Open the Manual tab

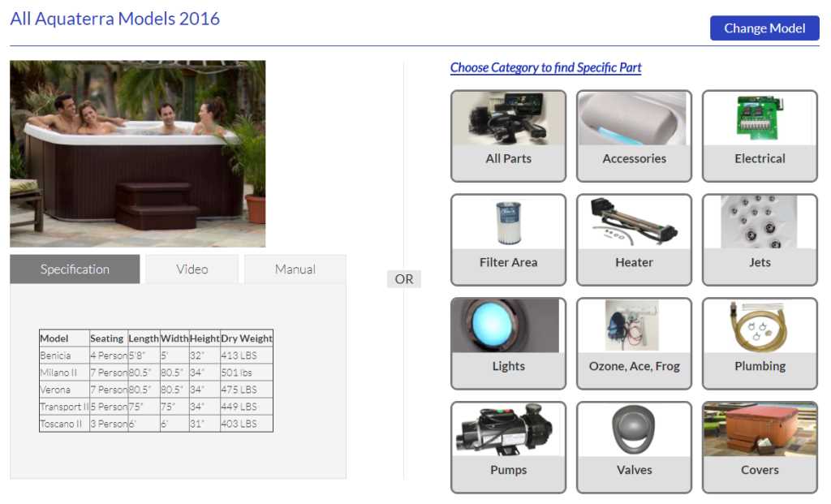point(295,269)
